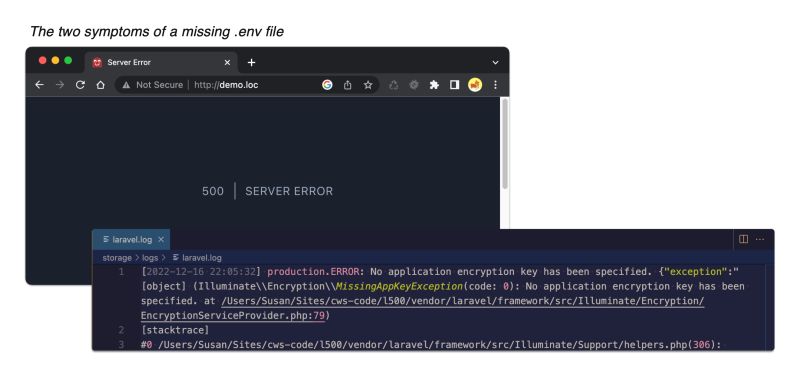Click the logs breadcrumb
The height and width of the screenshot is (377, 800).
coord(149,258)
